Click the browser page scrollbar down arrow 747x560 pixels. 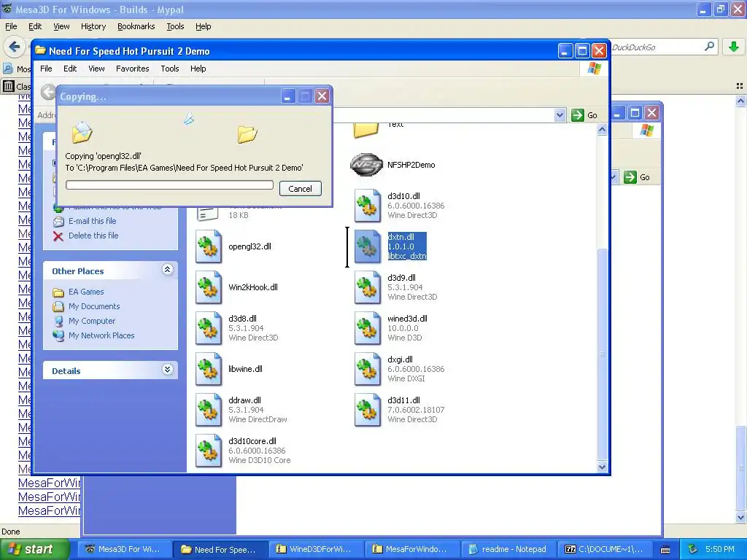coord(740,517)
